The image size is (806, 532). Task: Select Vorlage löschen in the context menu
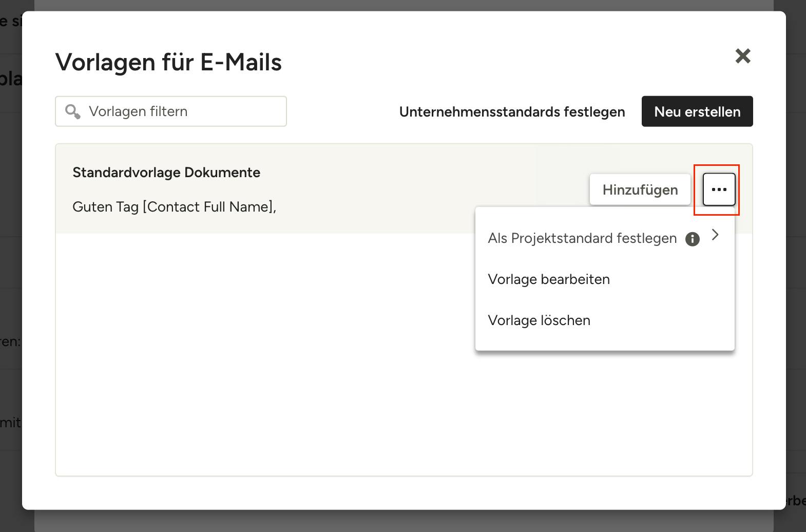(x=539, y=320)
